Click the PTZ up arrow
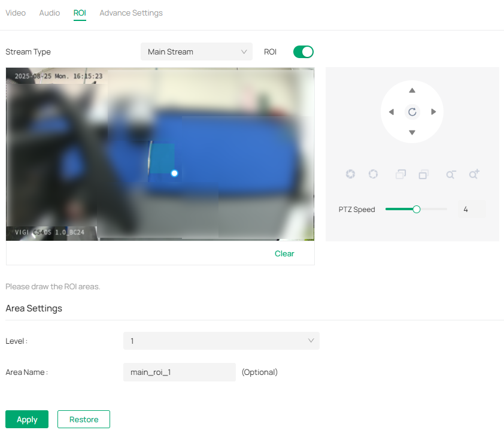The width and height of the screenshot is (504, 436). click(412, 90)
